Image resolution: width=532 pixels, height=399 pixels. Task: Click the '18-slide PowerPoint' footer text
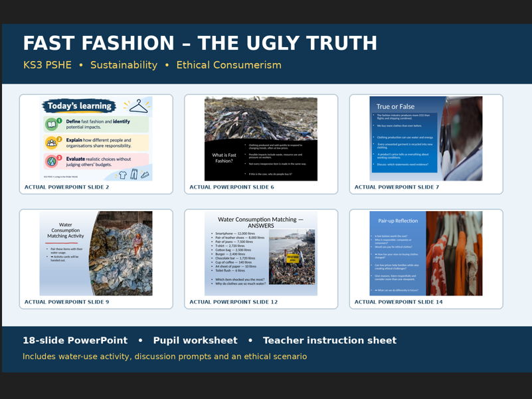tap(75, 341)
